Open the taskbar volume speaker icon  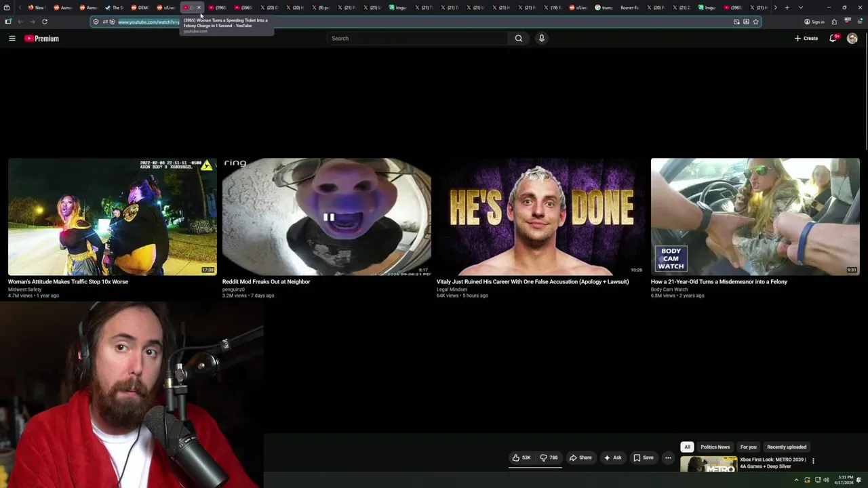826,480
